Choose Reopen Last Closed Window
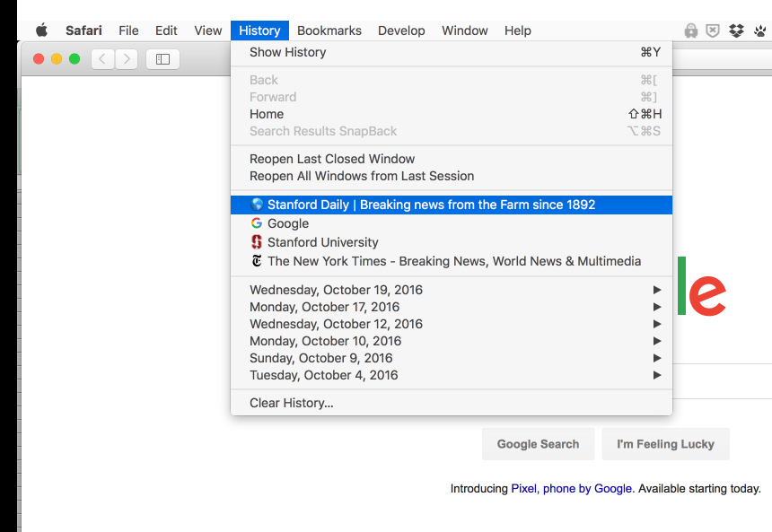Viewport: 772px width, 532px height. (452, 159)
